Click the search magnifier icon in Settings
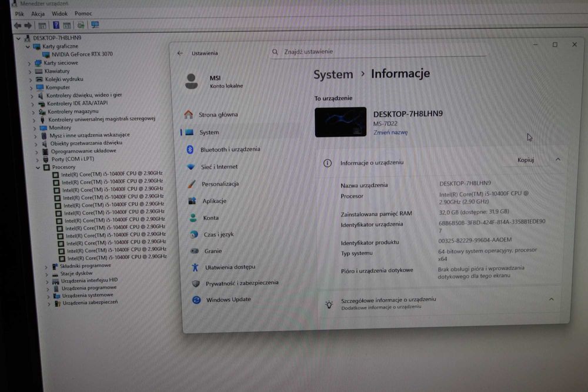The width and height of the screenshot is (588, 392). (x=275, y=52)
